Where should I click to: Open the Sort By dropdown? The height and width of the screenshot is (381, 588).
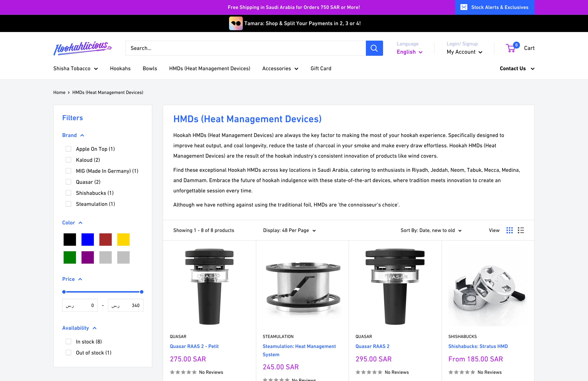click(431, 230)
